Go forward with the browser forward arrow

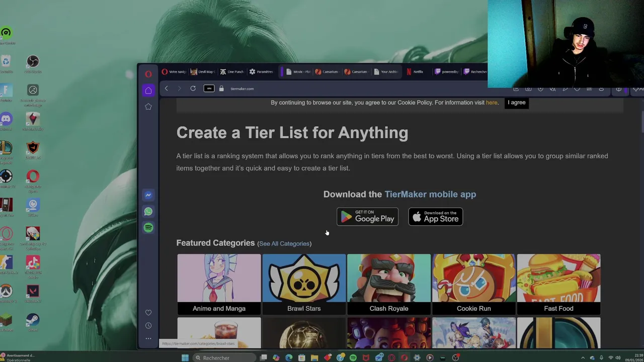click(x=179, y=88)
